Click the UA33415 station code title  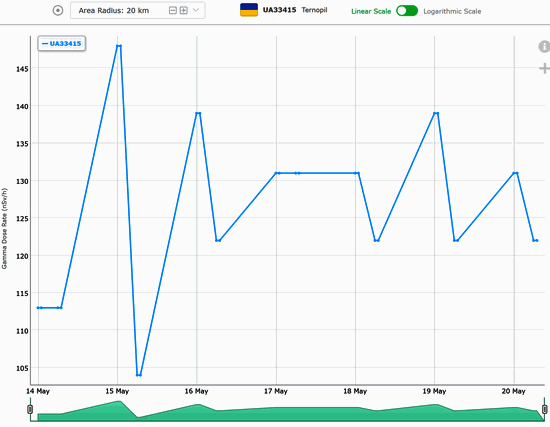coord(280,10)
